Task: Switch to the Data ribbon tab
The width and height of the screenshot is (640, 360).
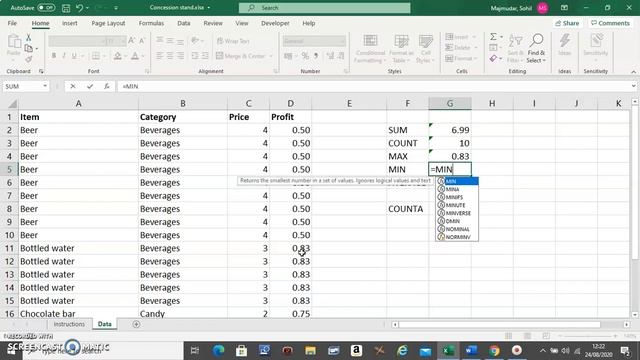Action: pyautogui.click(x=184, y=23)
